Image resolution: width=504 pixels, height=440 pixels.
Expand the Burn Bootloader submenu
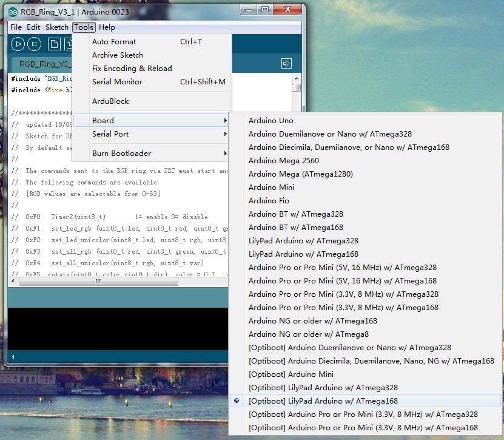coord(152,153)
